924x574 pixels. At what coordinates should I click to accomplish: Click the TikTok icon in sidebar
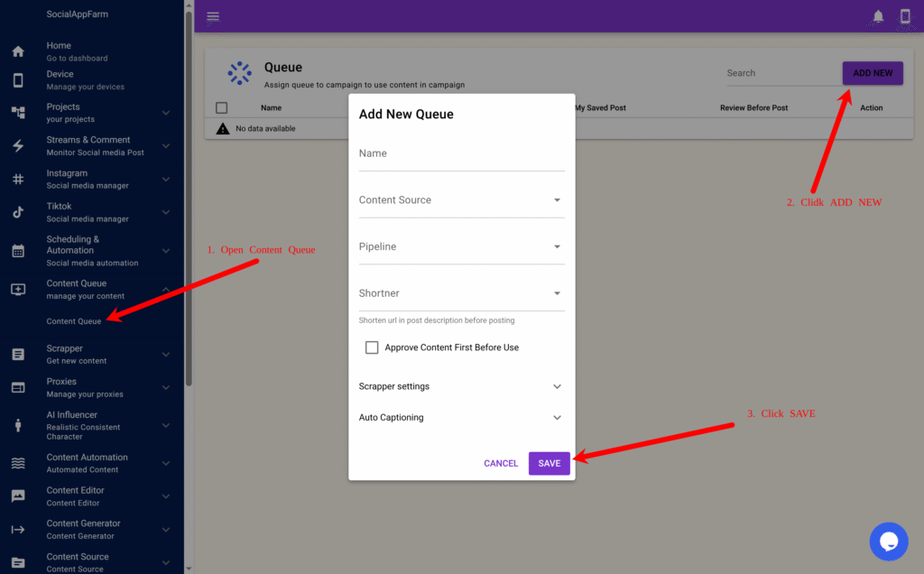pyautogui.click(x=18, y=213)
